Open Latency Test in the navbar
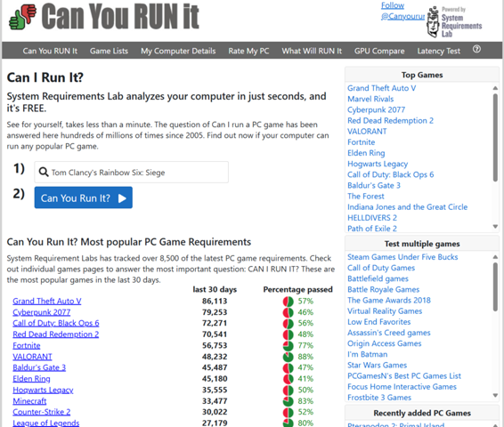 pyautogui.click(x=438, y=51)
